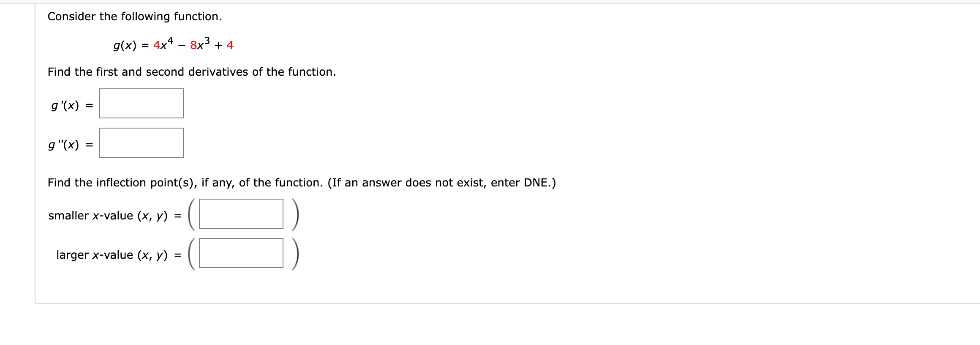Click the g''(x) answer input box

(142, 142)
